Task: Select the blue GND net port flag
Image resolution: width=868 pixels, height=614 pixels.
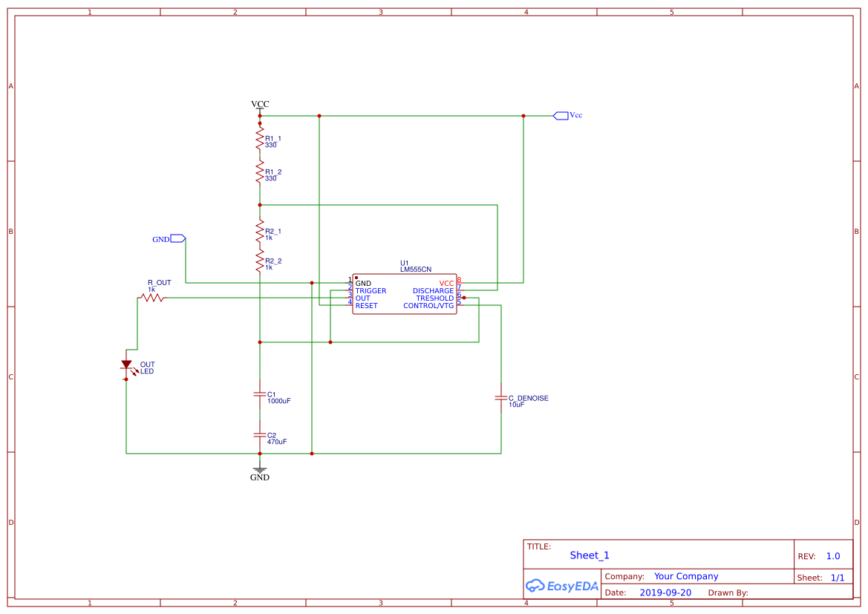Action: pyautogui.click(x=177, y=238)
